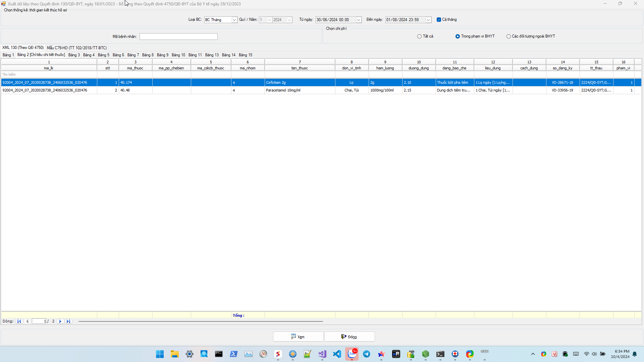Switch to the Mẫu C79-HD tab
The image size is (644, 362).
(x=77, y=48)
